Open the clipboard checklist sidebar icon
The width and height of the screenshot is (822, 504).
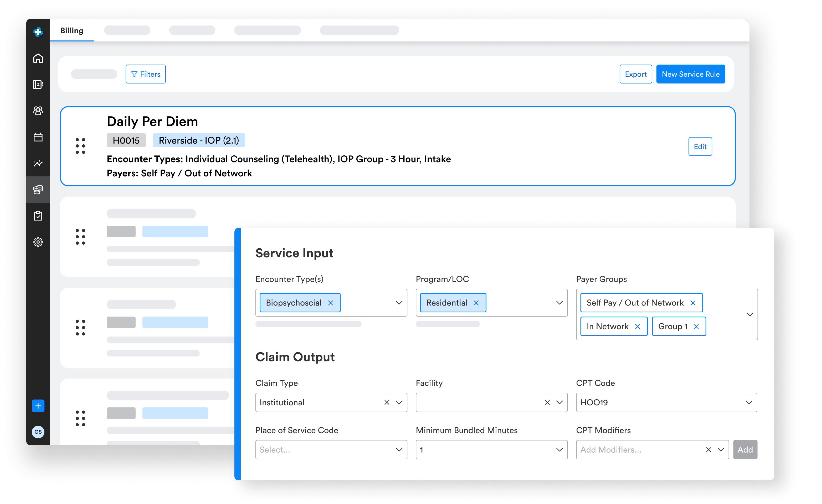(38, 216)
